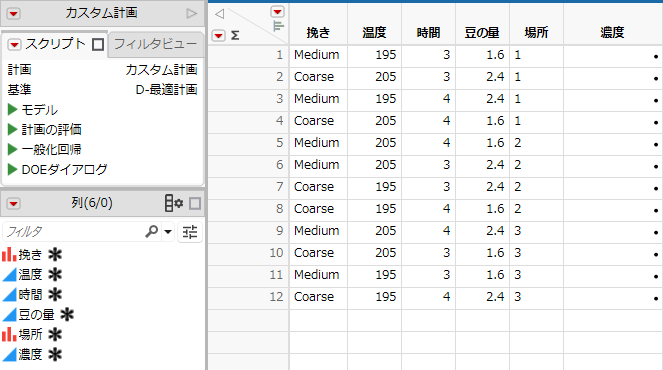Click asterisk property icon beside 温度
This screenshot has width=663, height=370.
(55, 274)
